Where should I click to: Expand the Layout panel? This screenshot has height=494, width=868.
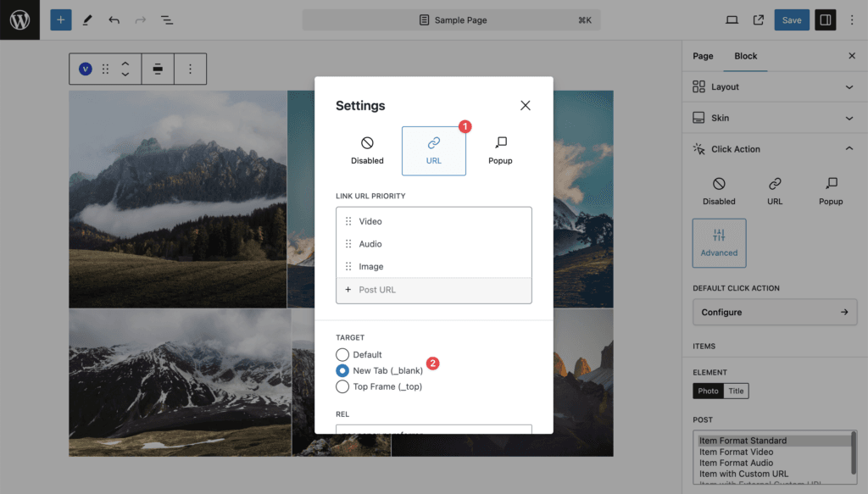tap(775, 86)
